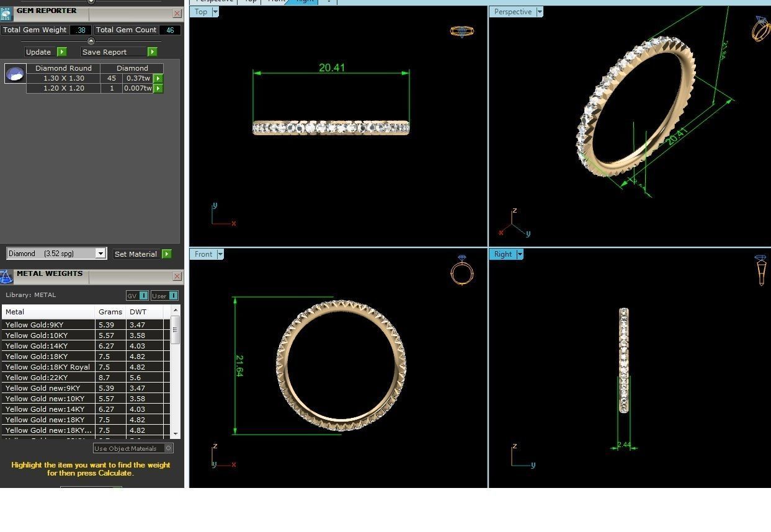This screenshot has height=532, width=771.
Task: Click side-view ring icon in Right viewport
Action: point(761,270)
